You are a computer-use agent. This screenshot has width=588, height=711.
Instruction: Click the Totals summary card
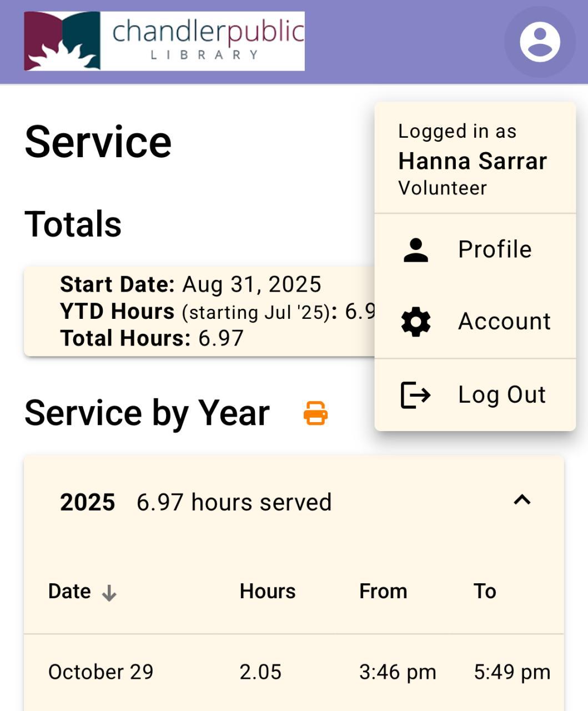[200, 311]
